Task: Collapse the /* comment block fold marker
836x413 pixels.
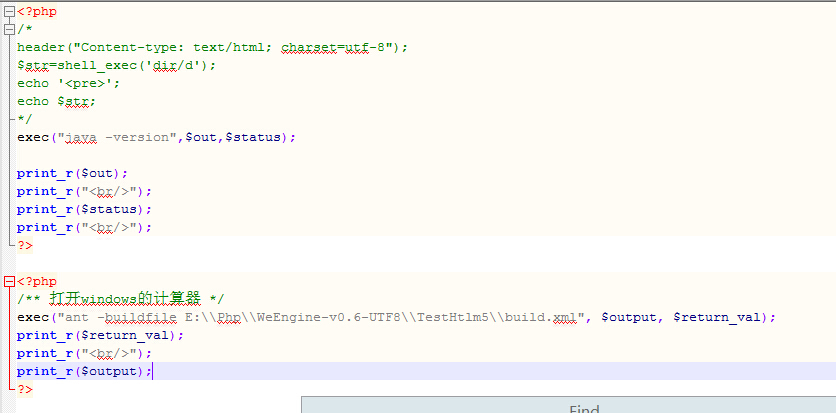Action: click(x=10, y=30)
